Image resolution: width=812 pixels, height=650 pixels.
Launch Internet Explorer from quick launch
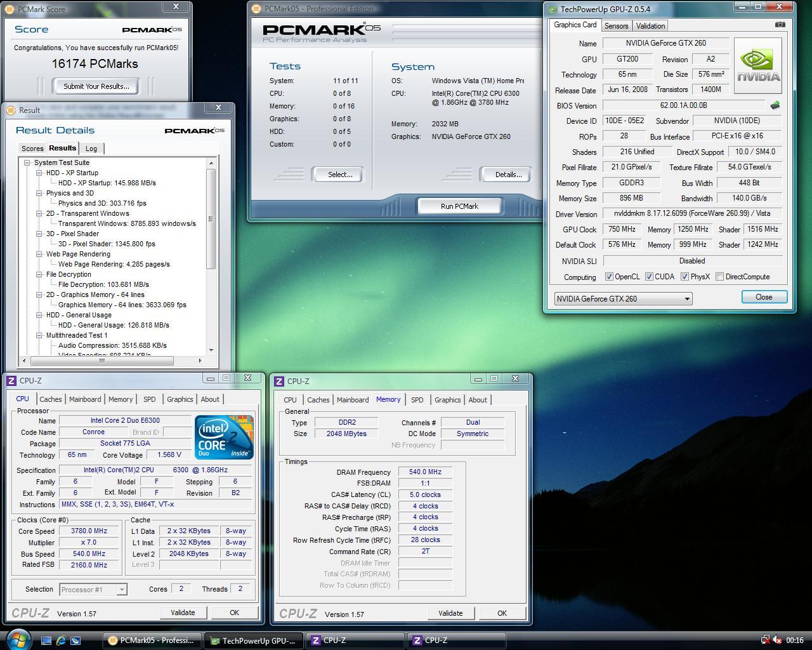[x=61, y=640]
